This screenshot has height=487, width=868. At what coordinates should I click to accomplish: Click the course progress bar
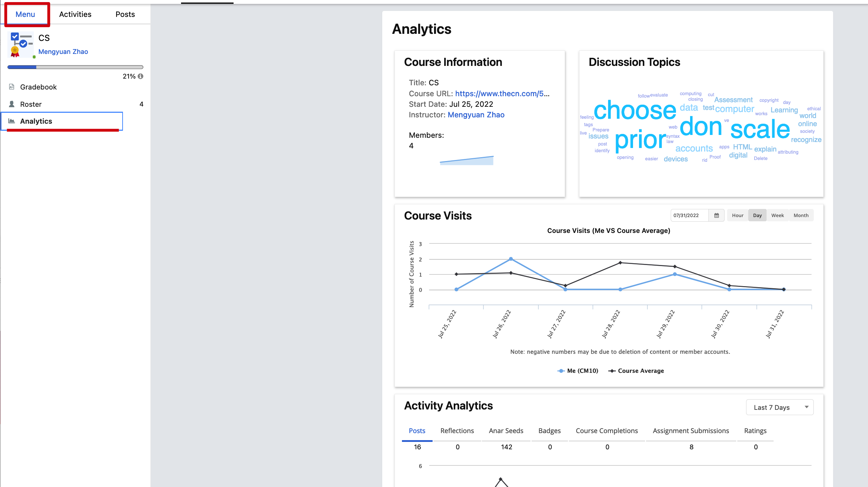click(x=75, y=67)
